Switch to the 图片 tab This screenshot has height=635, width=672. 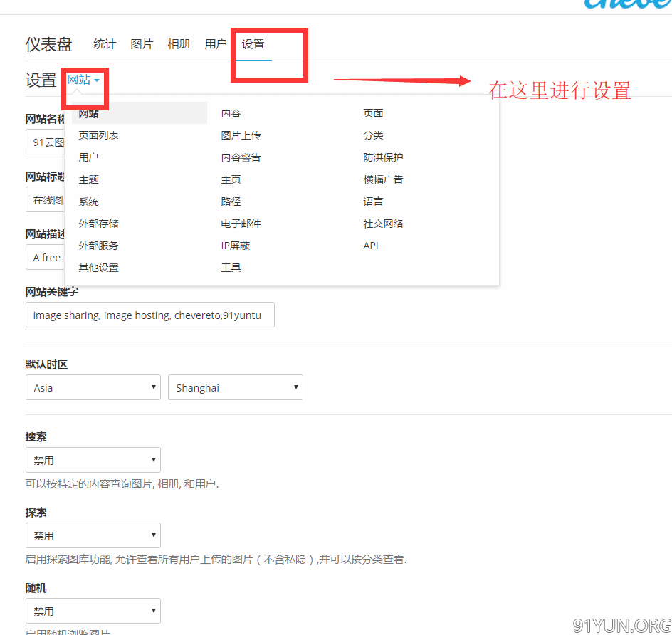[142, 44]
